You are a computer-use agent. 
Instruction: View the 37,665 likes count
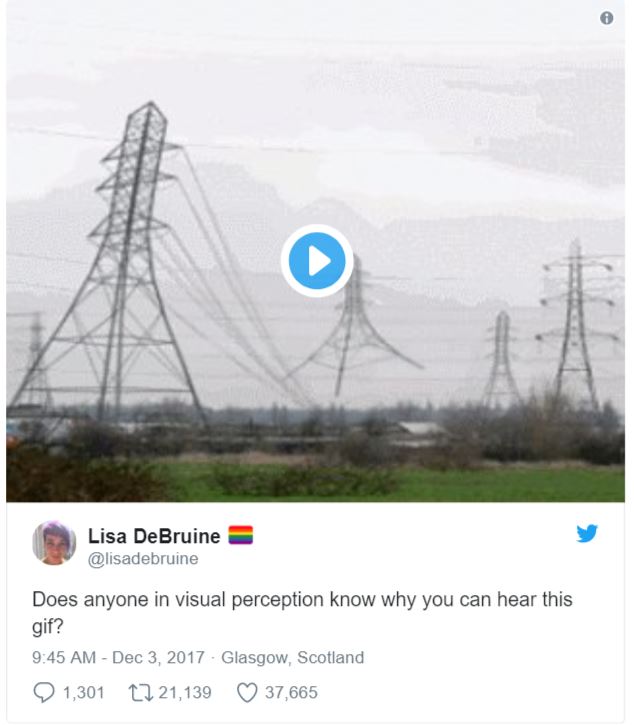(291, 693)
